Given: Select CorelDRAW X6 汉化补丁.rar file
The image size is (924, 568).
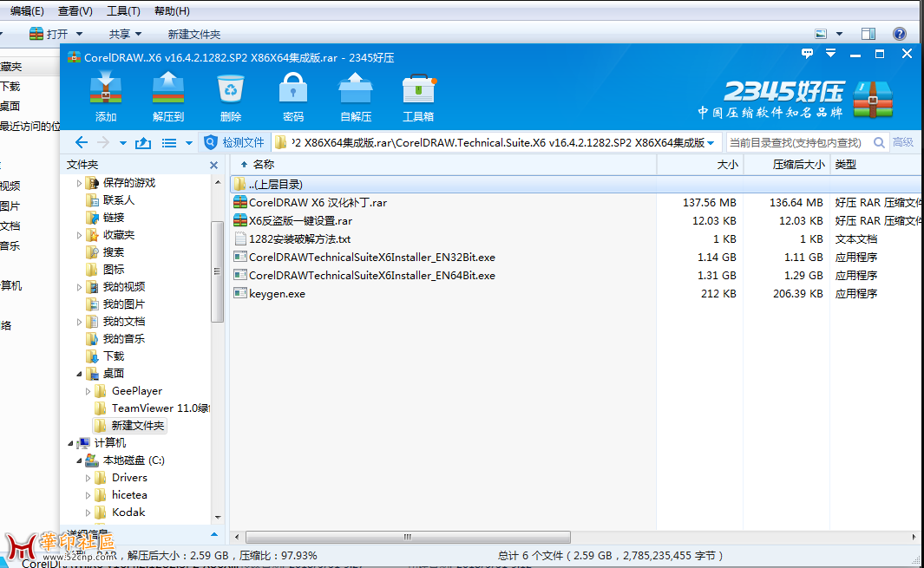Looking at the screenshot, I should 318,203.
